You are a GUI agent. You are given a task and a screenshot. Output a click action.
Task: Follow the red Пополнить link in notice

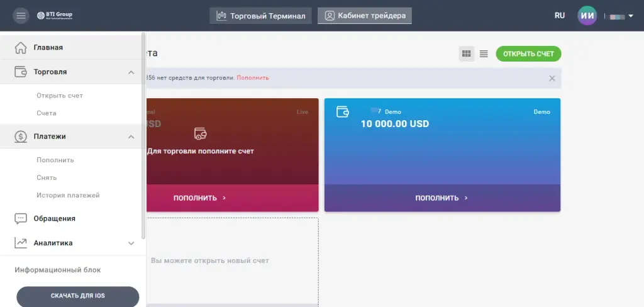tap(253, 77)
